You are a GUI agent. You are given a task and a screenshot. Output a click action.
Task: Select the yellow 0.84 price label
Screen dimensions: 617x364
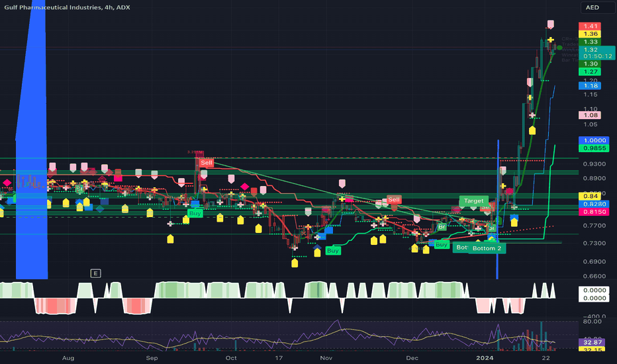coord(590,196)
